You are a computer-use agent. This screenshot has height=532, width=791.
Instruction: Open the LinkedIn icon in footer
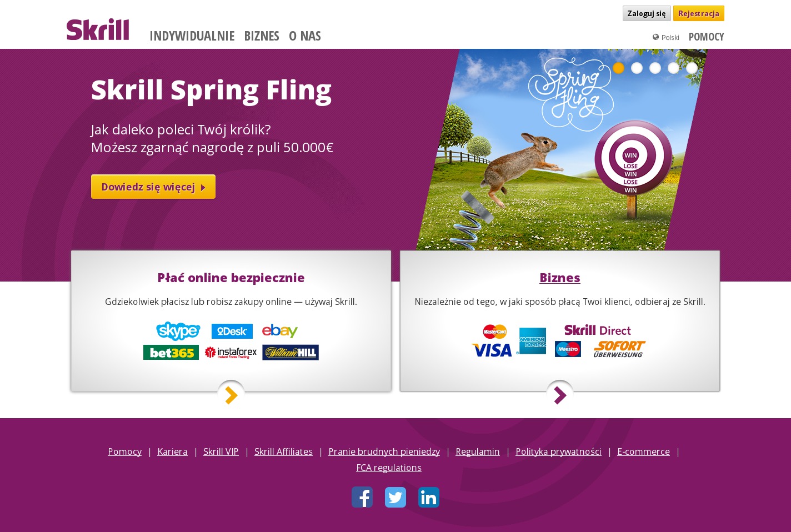tap(429, 497)
